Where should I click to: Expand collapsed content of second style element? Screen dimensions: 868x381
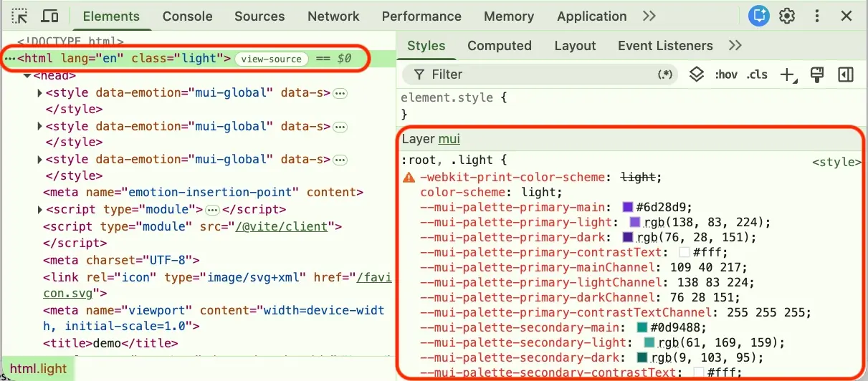click(x=340, y=127)
